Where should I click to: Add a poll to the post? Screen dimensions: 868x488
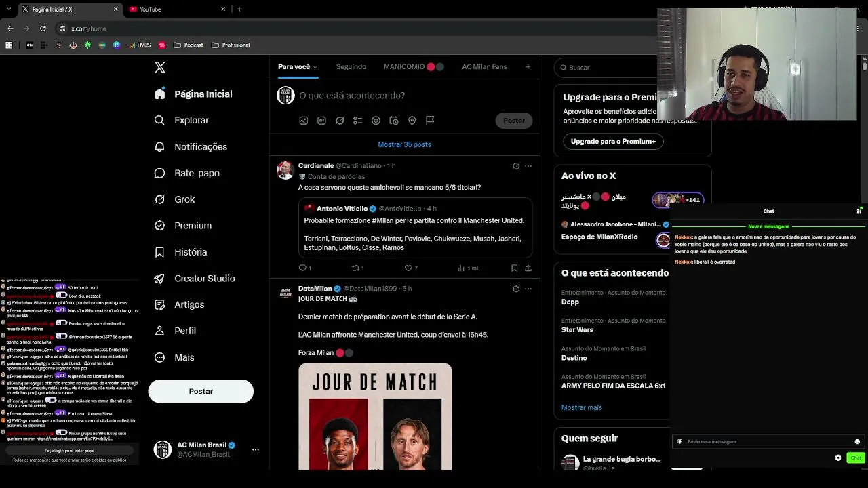point(357,121)
